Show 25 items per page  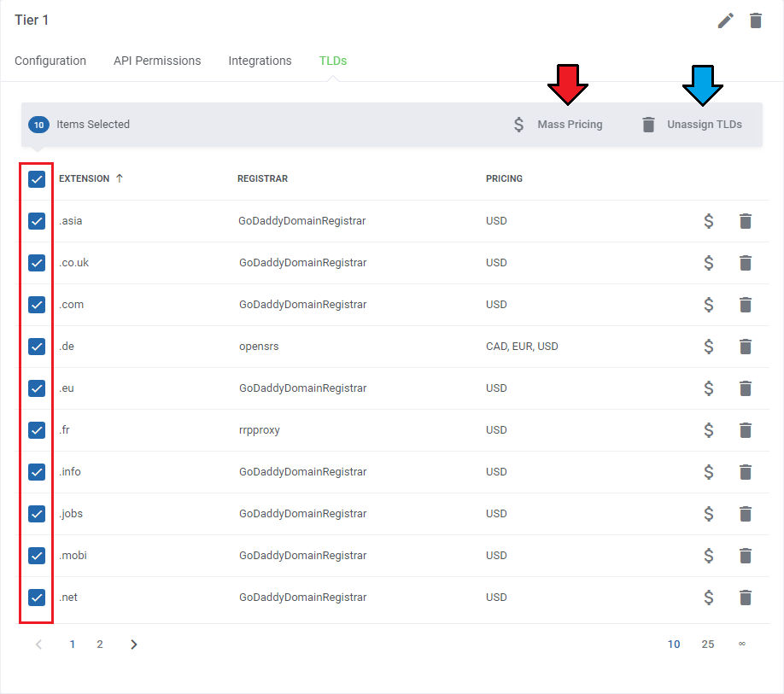[707, 644]
